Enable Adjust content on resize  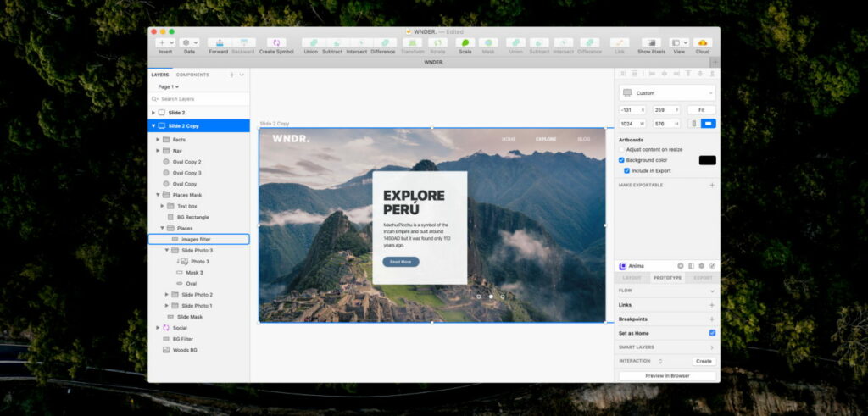click(622, 149)
